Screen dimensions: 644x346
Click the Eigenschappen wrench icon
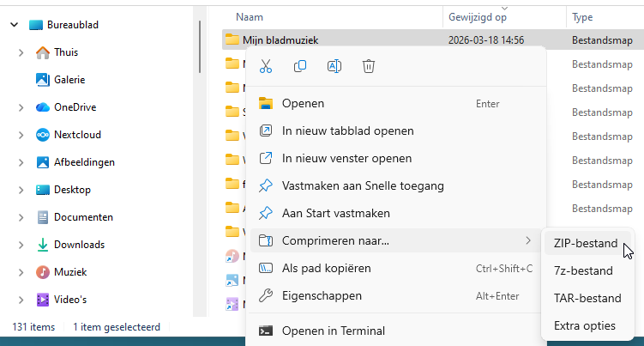[266, 295]
